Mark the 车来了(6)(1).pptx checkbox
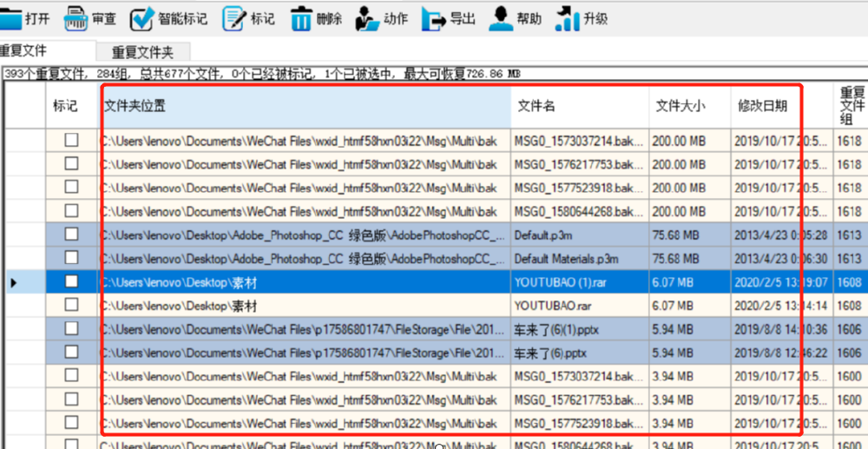Viewport: 868px width, 449px height. [71, 328]
